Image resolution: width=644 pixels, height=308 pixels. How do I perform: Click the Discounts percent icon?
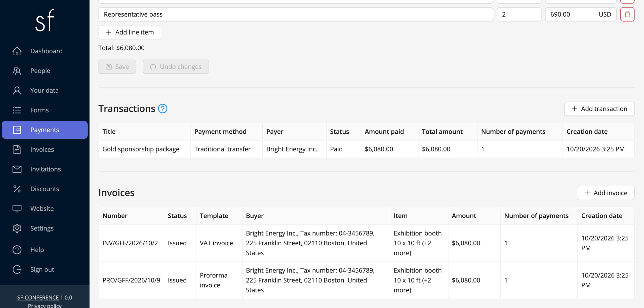pos(17,189)
